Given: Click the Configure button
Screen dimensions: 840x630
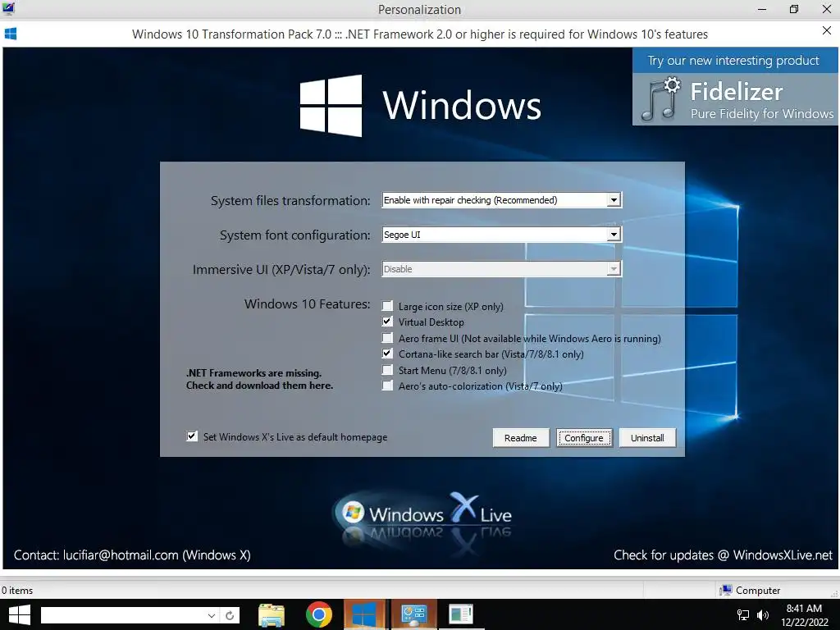Looking at the screenshot, I should click(584, 438).
